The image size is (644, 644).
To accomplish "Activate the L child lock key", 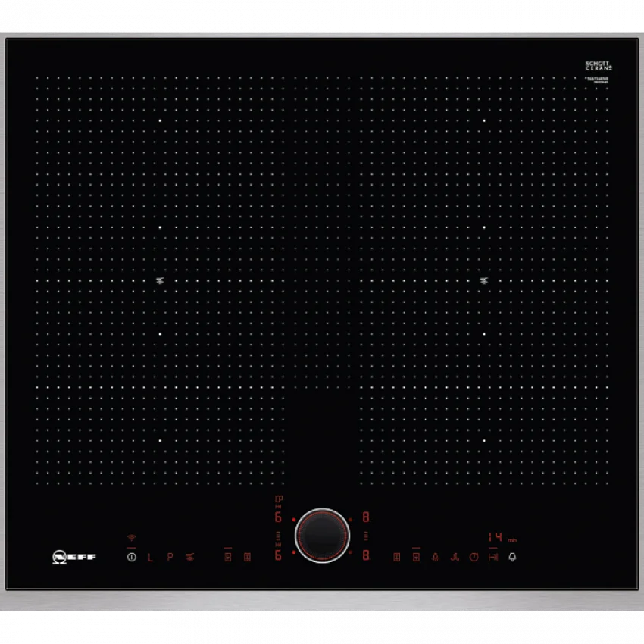I will 150,558.
